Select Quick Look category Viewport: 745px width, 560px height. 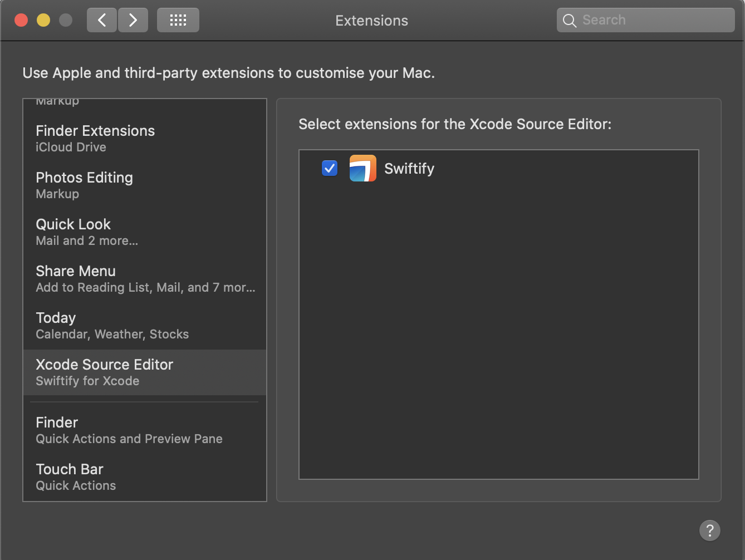click(145, 232)
